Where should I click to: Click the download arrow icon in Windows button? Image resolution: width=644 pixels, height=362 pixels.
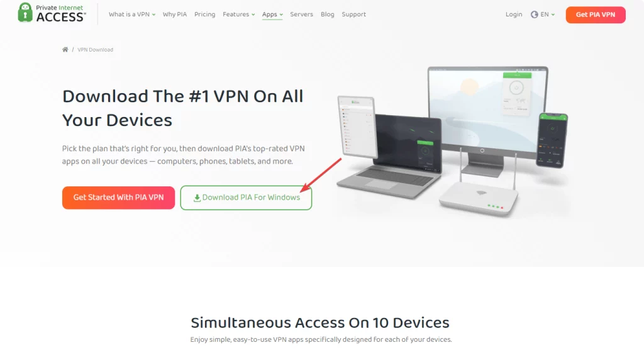[197, 198]
